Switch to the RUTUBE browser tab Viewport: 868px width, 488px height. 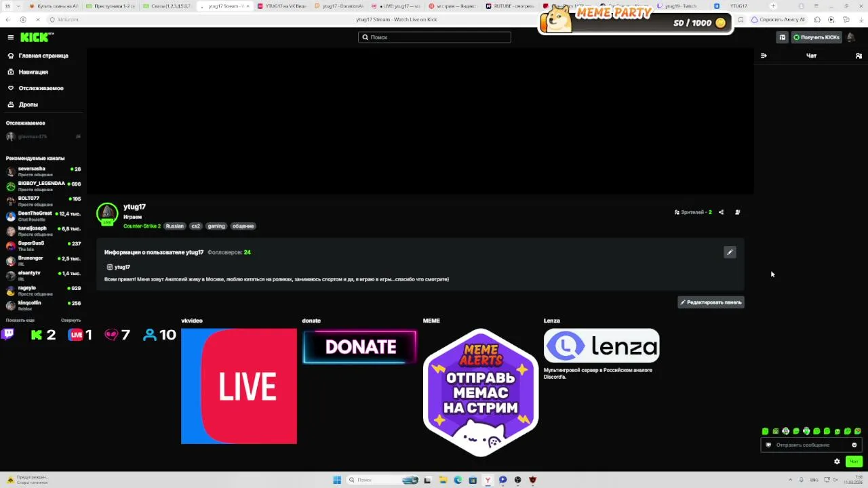tap(512, 6)
